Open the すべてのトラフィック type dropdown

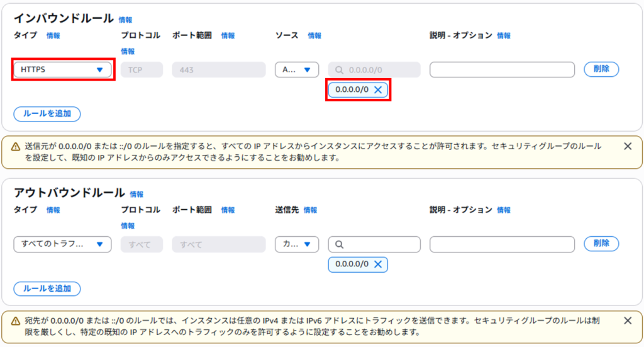point(62,244)
